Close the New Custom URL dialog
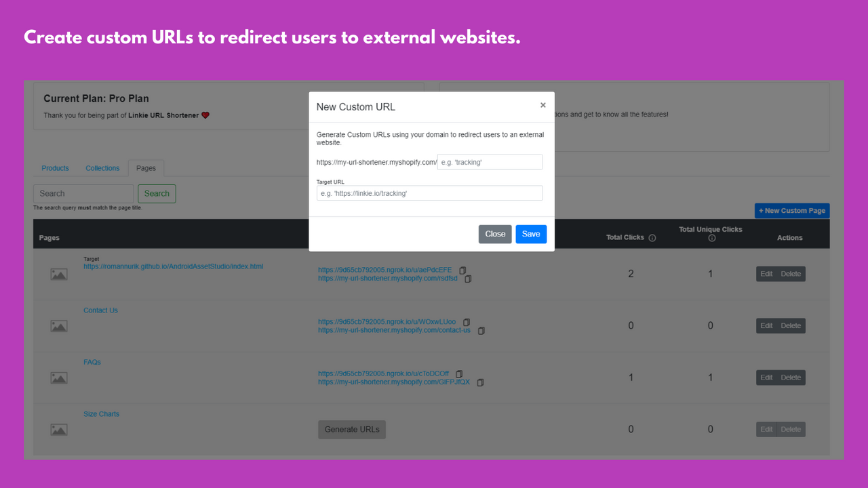Screen dimensions: 868x488 [x=495, y=234]
